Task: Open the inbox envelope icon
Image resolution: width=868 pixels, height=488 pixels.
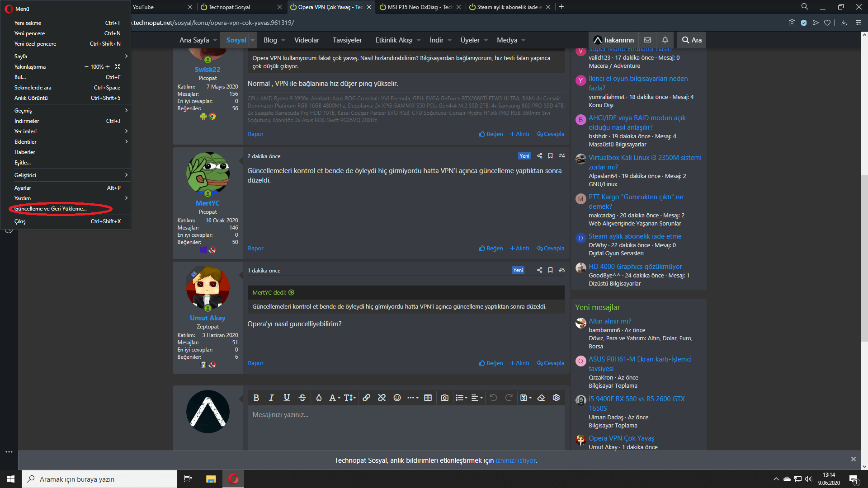Action: 647,40
